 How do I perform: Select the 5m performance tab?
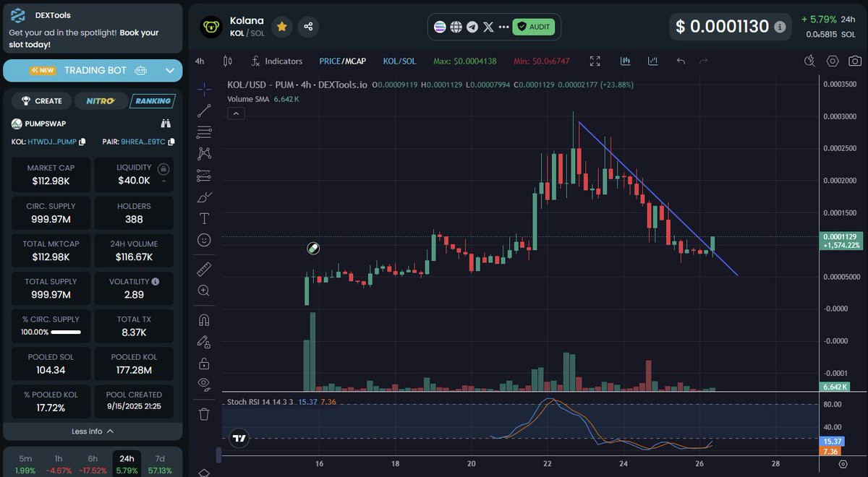25,465
